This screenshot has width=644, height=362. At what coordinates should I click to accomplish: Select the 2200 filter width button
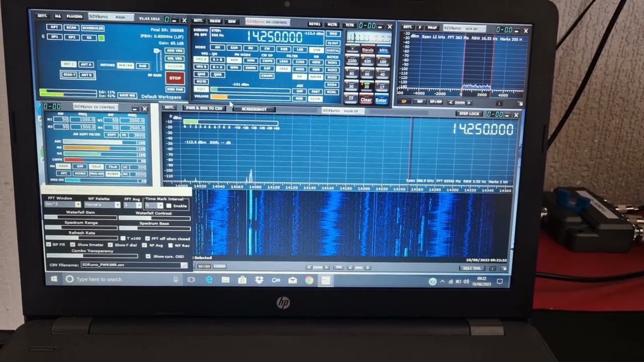[300, 61]
